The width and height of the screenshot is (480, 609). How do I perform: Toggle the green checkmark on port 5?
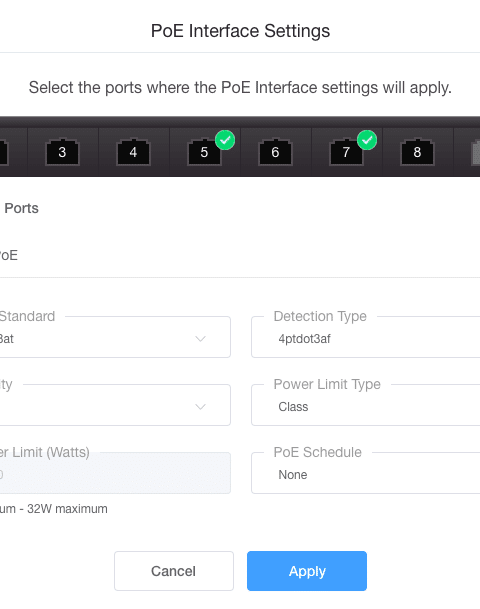(x=225, y=140)
